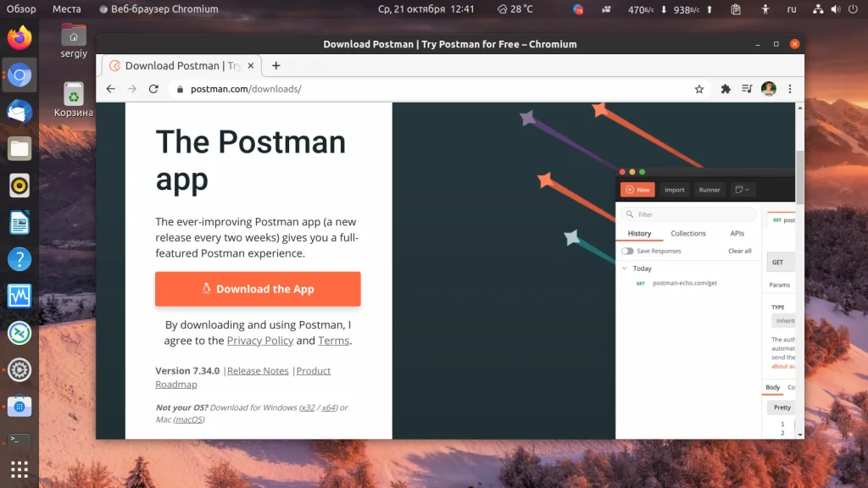This screenshot has height=488, width=868.
Task: Open the network indicator icon
Action: 818,8
